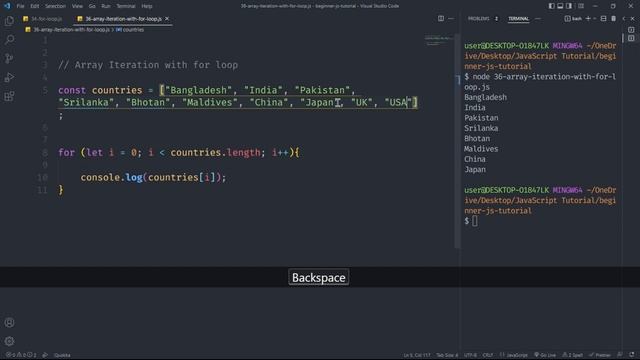Open Customize Layout icon in title bar
Screen dimensions: 640x360
(x=581, y=6)
